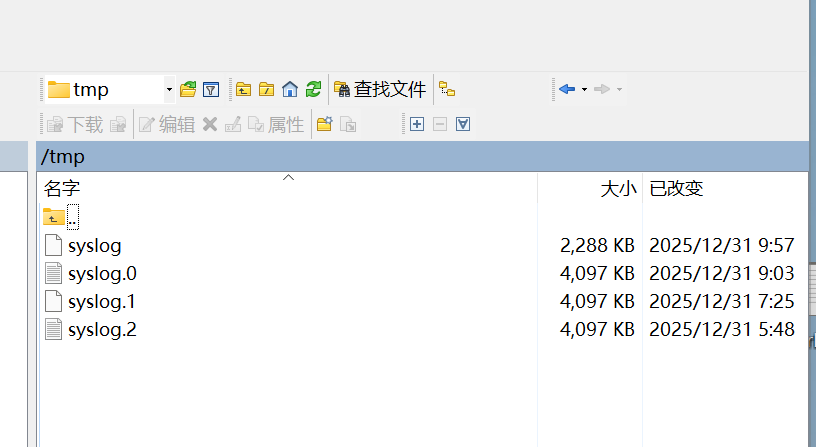Refresh the remote directory listing
816x447 pixels.
313,90
